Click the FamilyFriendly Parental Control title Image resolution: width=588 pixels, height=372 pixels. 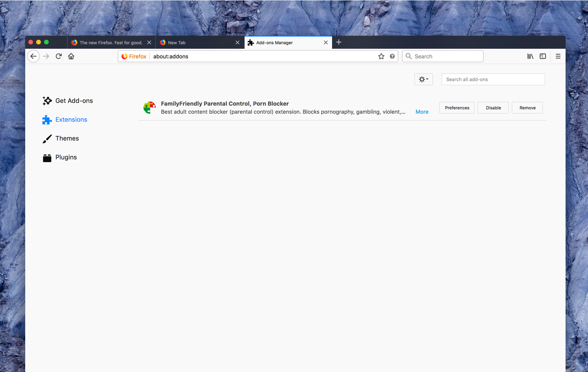pos(225,104)
